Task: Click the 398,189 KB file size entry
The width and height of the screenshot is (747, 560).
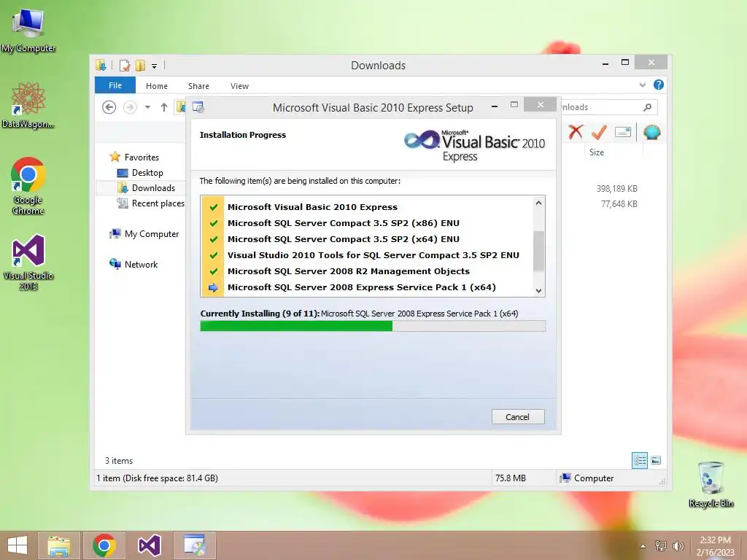Action: pos(617,189)
